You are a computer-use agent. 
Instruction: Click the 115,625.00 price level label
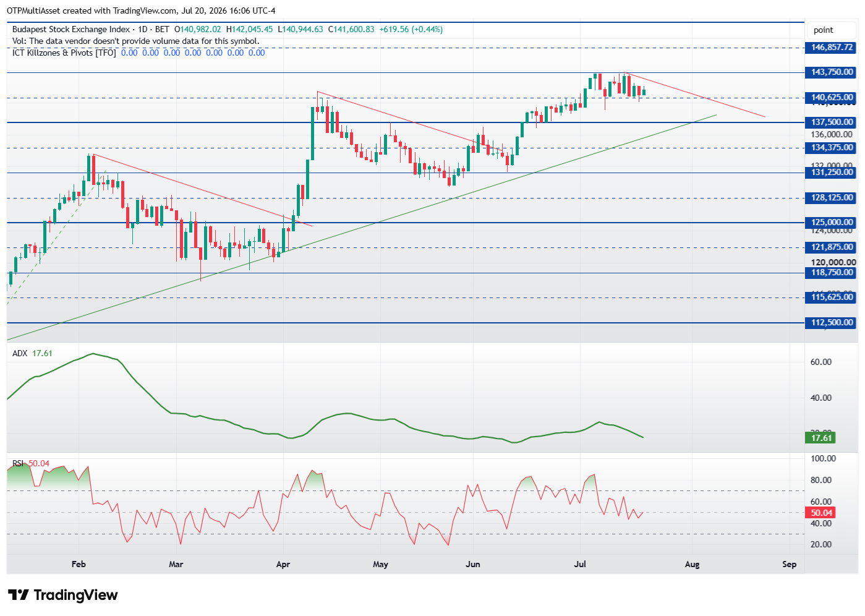point(831,297)
